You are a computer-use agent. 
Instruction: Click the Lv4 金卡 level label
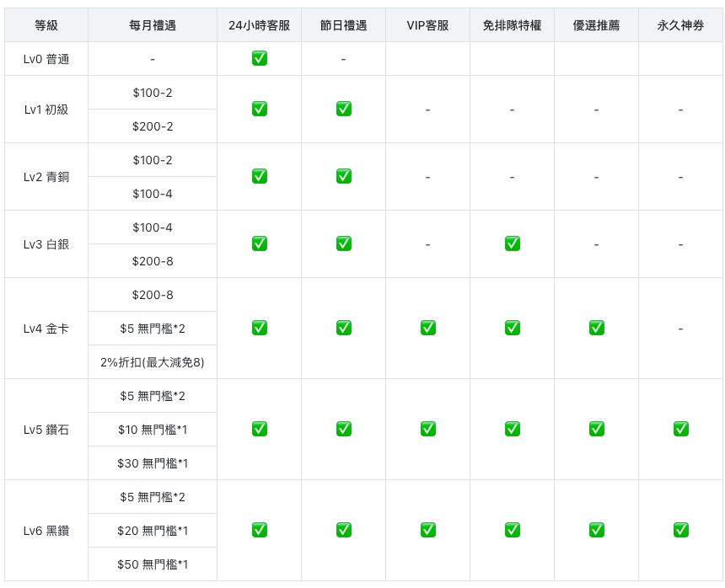tap(46, 329)
